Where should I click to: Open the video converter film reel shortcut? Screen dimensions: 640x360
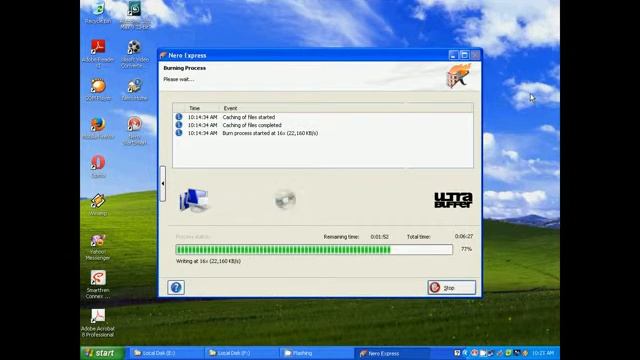coord(135,53)
